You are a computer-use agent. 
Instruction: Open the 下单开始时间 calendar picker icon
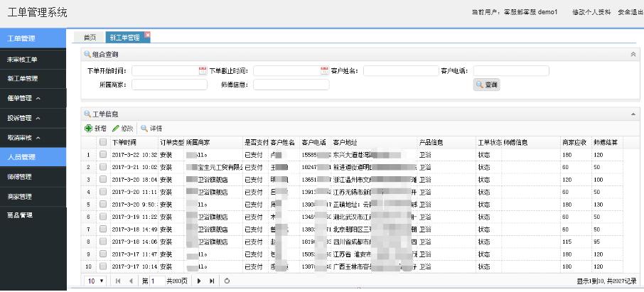203,70
